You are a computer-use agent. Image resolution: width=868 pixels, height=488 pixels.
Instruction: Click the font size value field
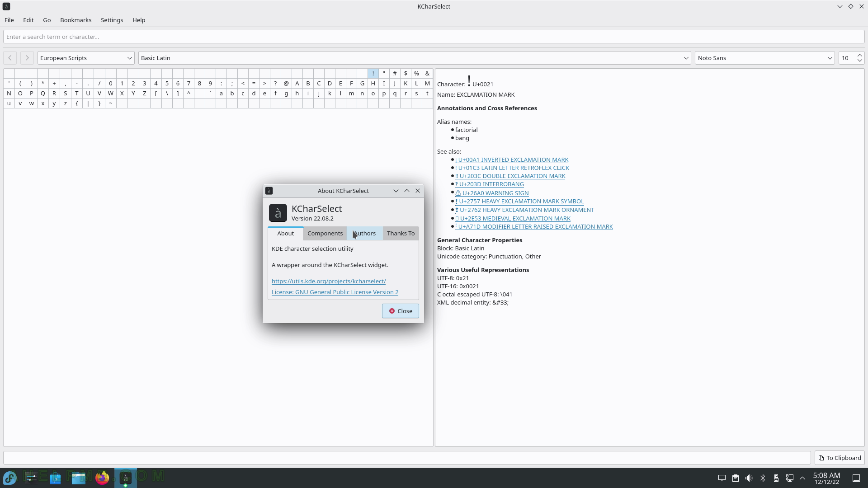pyautogui.click(x=847, y=58)
